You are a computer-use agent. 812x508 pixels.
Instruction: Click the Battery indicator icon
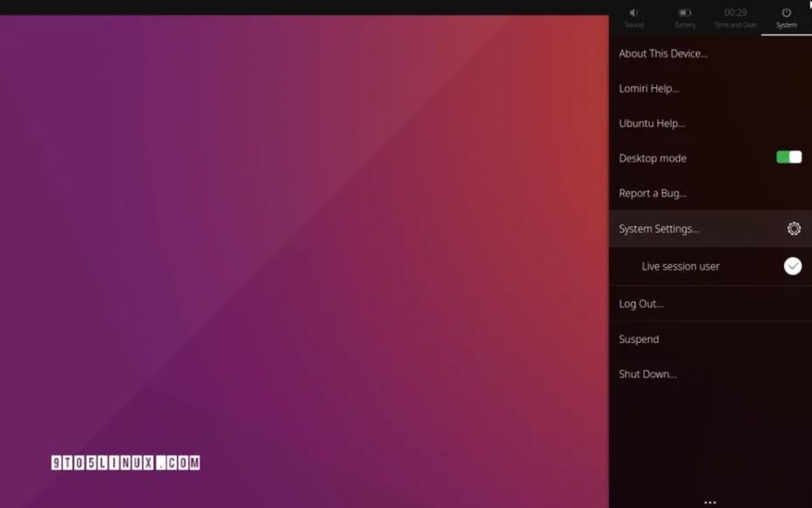[685, 13]
